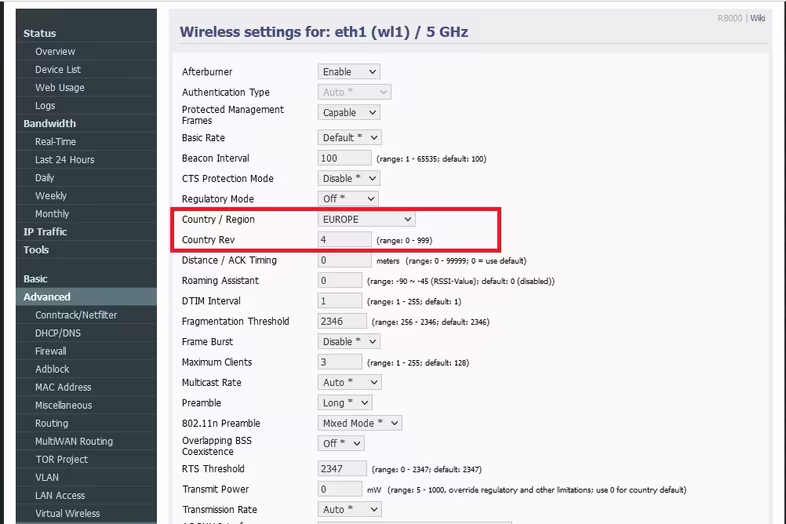Open the Web Usage page
The image size is (786, 524).
60,87
